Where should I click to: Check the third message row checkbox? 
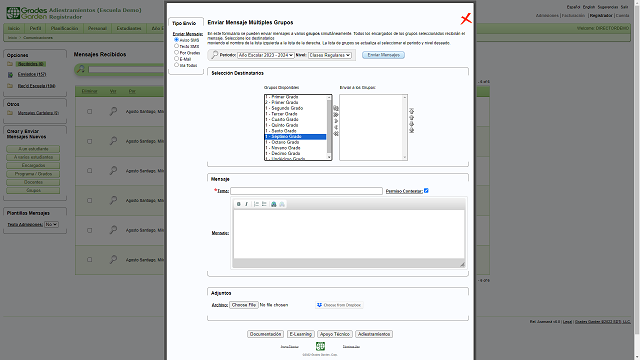tap(89, 171)
